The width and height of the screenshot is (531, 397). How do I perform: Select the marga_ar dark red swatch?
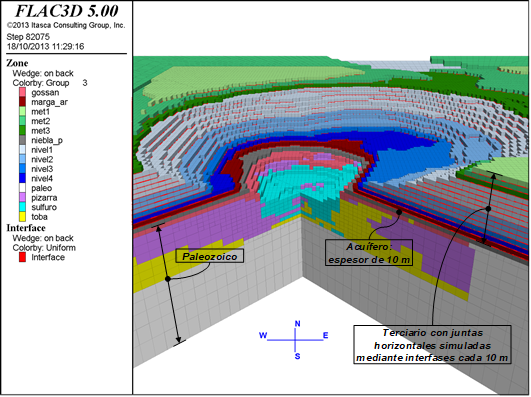pyautogui.click(x=22, y=102)
